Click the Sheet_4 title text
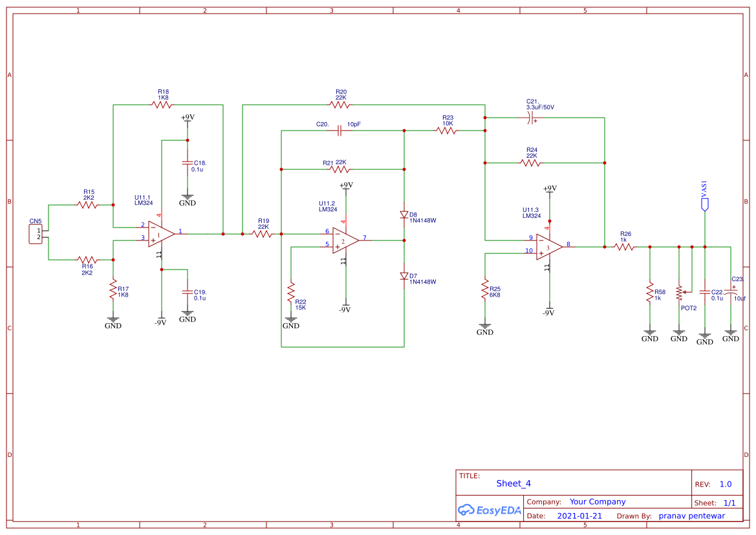Image resolution: width=756 pixels, height=535 pixels. pyautogui.click(x=513, y=483)
